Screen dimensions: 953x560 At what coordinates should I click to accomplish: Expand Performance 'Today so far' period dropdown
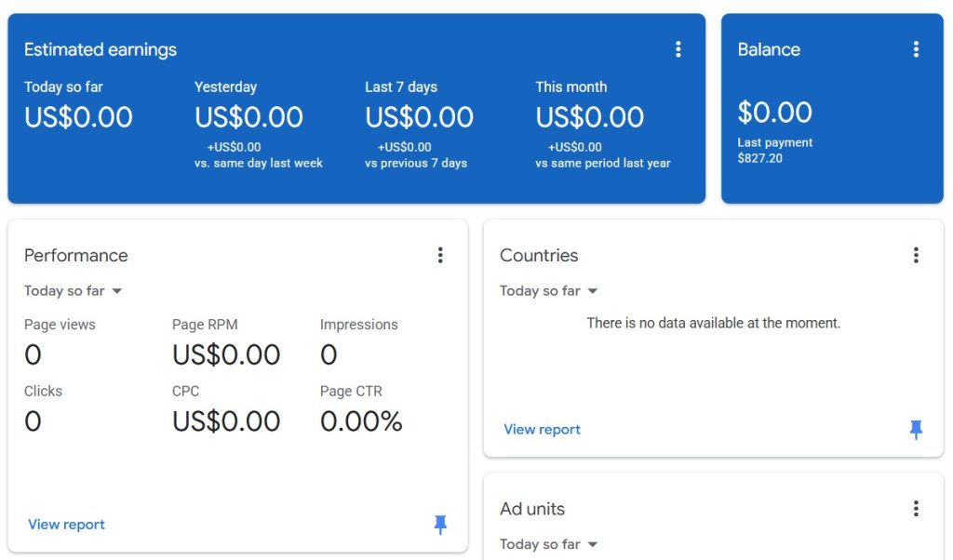[x=74, y=291]
